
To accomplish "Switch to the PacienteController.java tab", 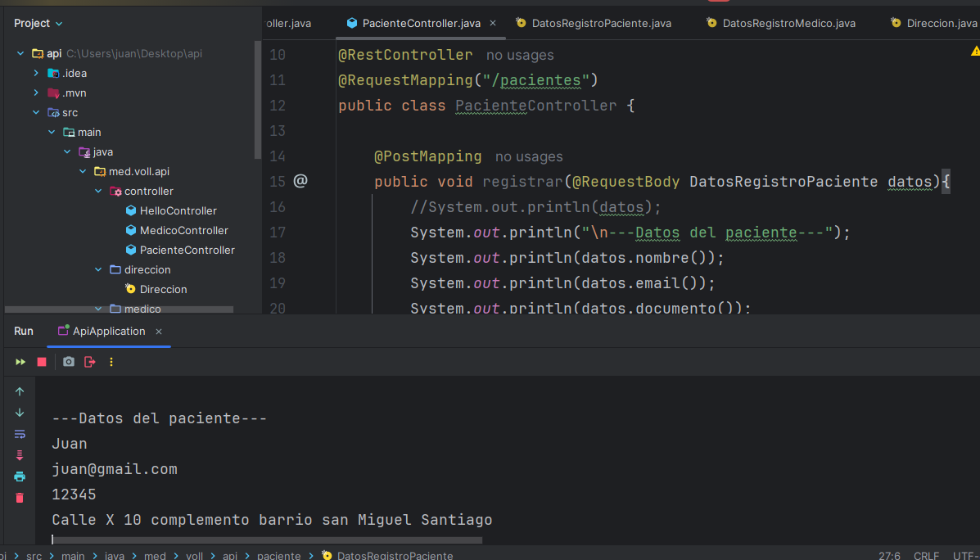I will point(422,23).
